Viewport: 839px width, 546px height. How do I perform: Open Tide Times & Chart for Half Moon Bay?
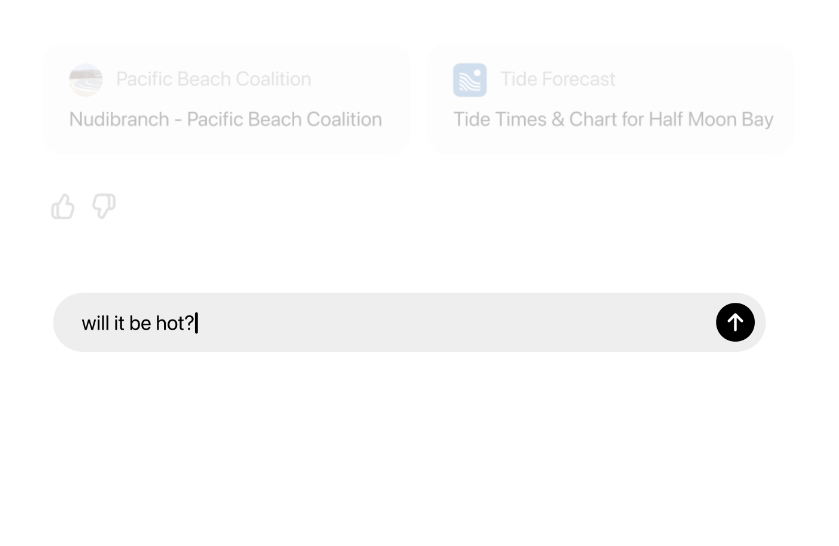[x=613, y=119]
